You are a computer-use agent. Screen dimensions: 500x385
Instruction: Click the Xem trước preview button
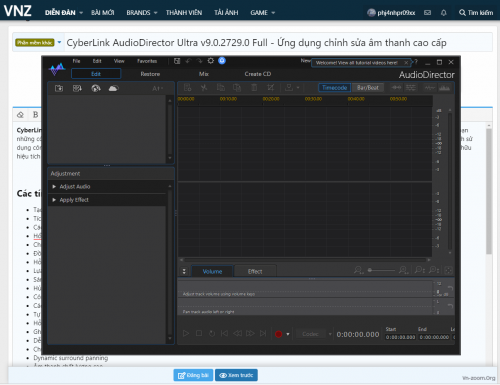pyautogui.click(x=236, y=375)
